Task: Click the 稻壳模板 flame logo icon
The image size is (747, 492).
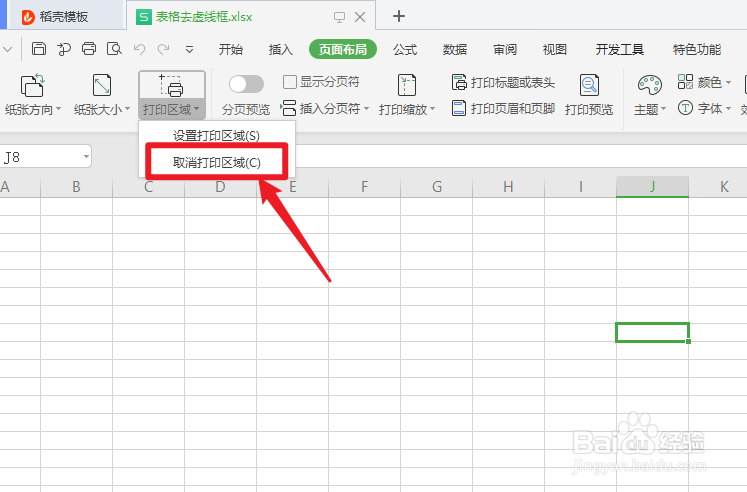Action: click(x=28, y=17)
